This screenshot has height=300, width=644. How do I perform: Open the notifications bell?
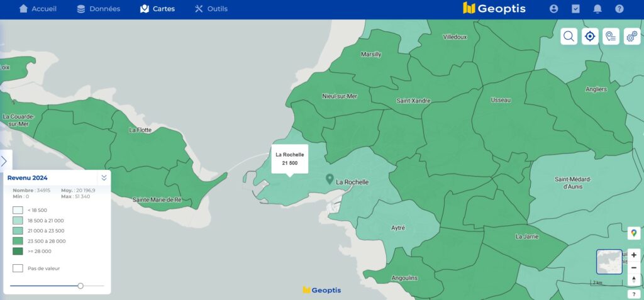[597, 9]
